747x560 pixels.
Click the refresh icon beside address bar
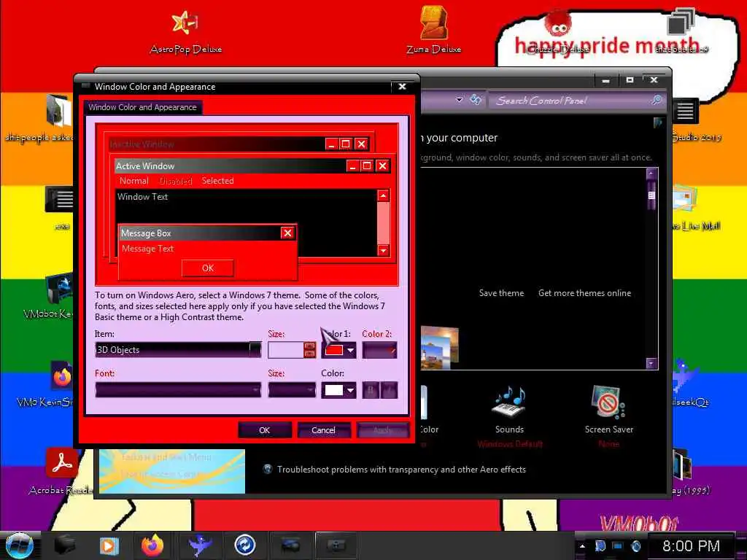tap(475, 99)
